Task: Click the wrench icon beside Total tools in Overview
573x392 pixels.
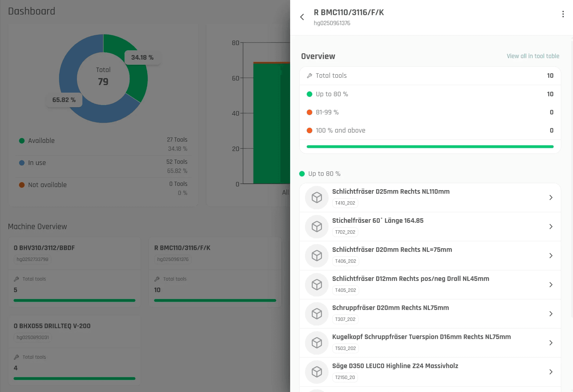Action: pyautogui.click(x=309, y=76)
